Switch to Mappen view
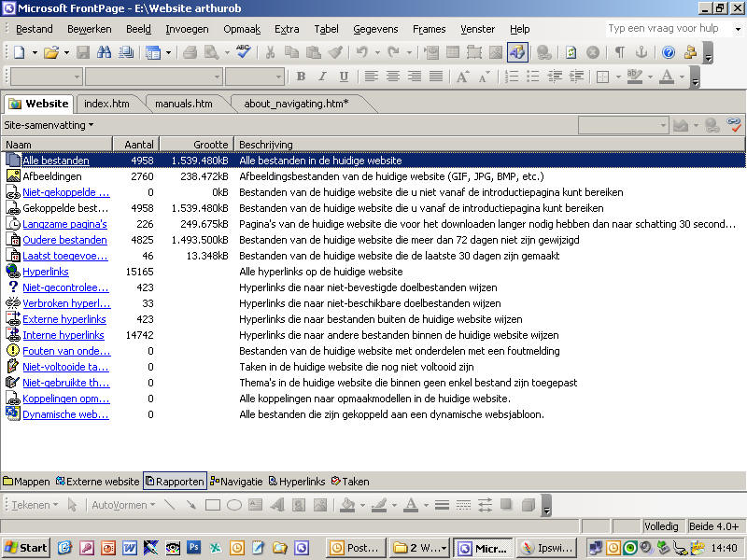Screen dimensions: 747x560 (x=26, y=482)
